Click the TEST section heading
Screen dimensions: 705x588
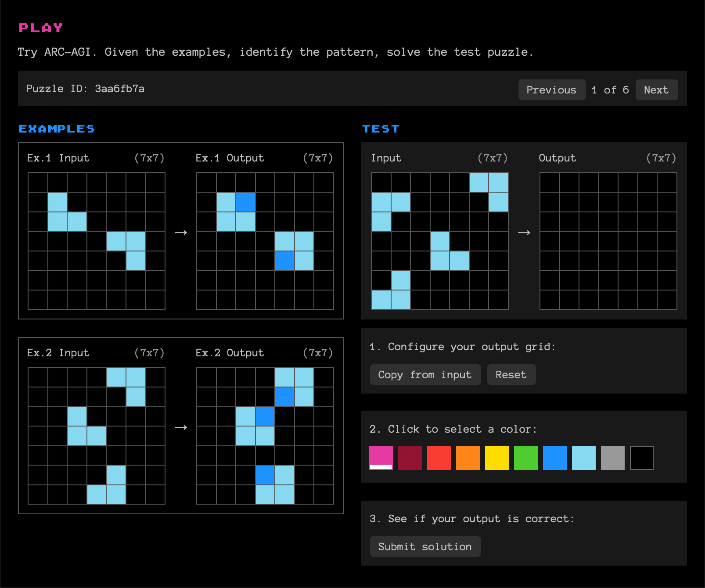[x=381, y=129]
